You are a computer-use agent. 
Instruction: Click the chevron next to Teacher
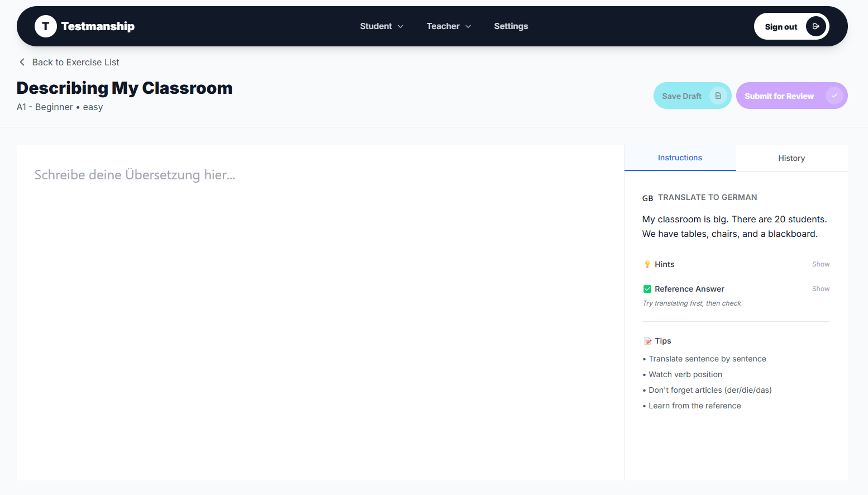(468, 26)
